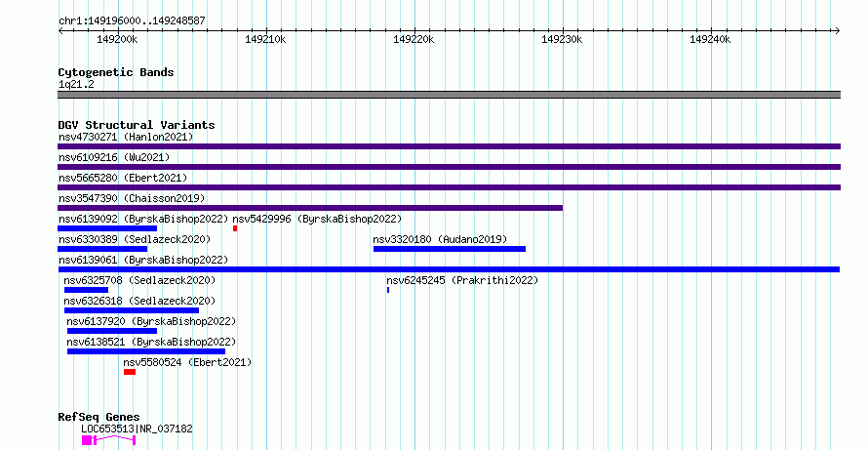Image resolution: width=868 pixels, height=450 pixels.
Task: Open nsv6325708 (Sedlazeck2020) label
Action: (x=139, y=280)
